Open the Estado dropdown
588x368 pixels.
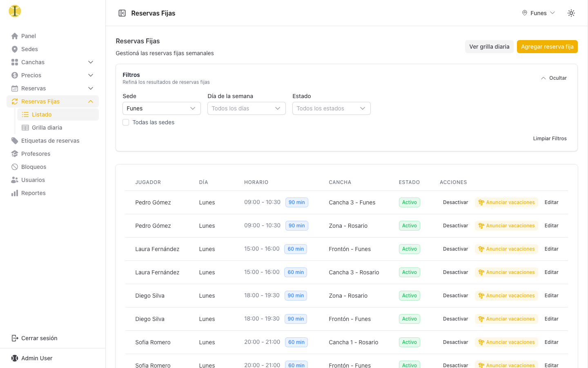point(332,108)
